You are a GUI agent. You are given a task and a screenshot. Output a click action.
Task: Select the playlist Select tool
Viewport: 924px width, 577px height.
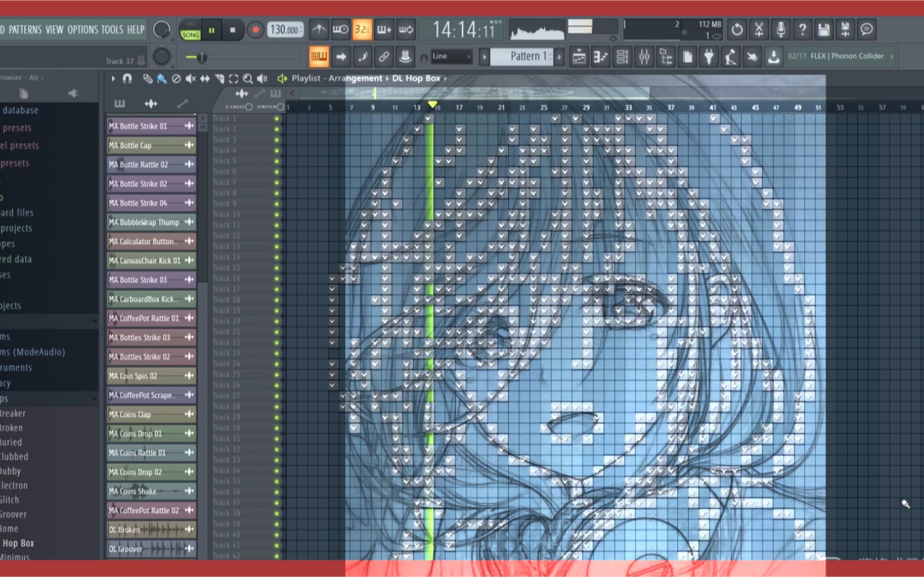[233, 78]
